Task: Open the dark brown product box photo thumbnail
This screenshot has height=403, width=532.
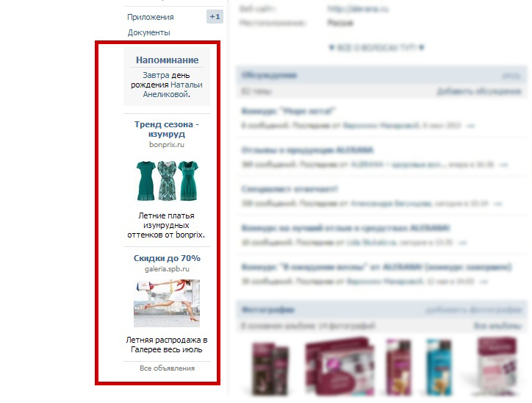Action: coord(270,369)
